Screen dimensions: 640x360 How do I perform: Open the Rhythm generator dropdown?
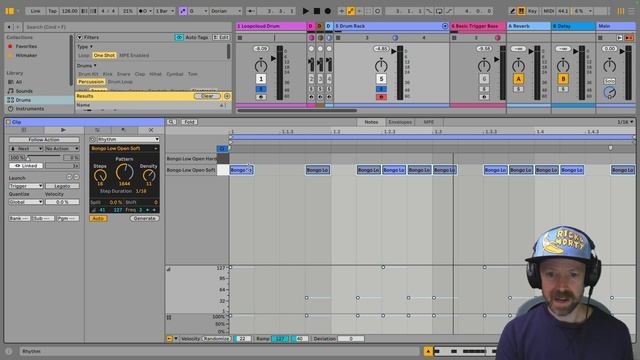(128, 140)
